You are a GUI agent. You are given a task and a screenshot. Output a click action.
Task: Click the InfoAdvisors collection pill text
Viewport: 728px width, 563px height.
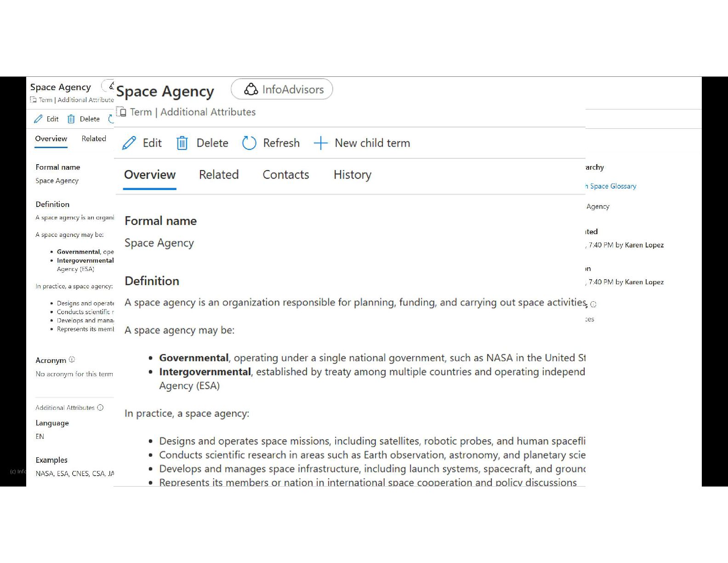(293, 89)
